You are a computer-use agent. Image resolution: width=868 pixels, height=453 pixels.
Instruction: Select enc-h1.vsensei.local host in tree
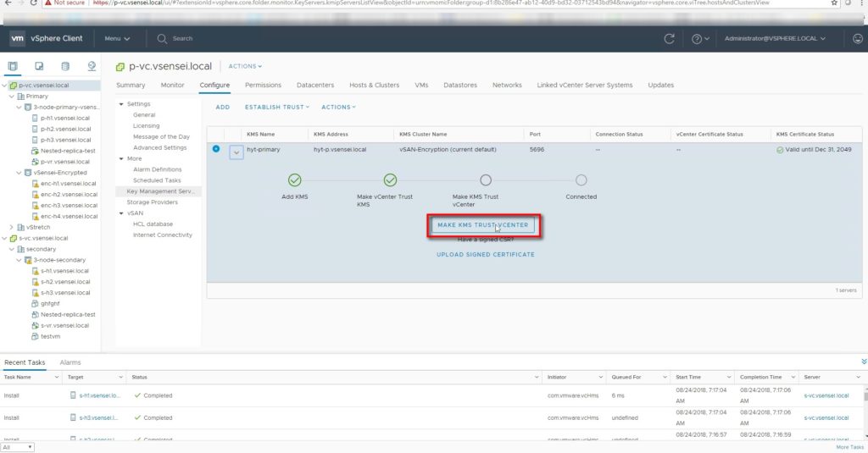(x=68, y=183)
